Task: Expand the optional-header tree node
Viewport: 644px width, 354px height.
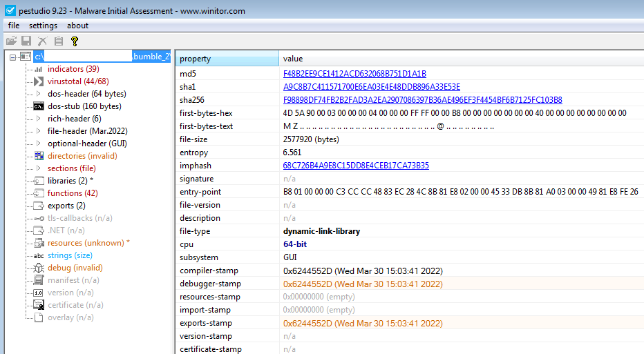Action: coord(39,144)
